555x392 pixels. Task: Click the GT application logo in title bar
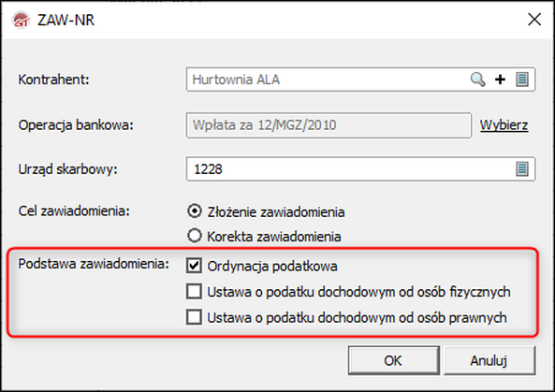click(21, 20)
